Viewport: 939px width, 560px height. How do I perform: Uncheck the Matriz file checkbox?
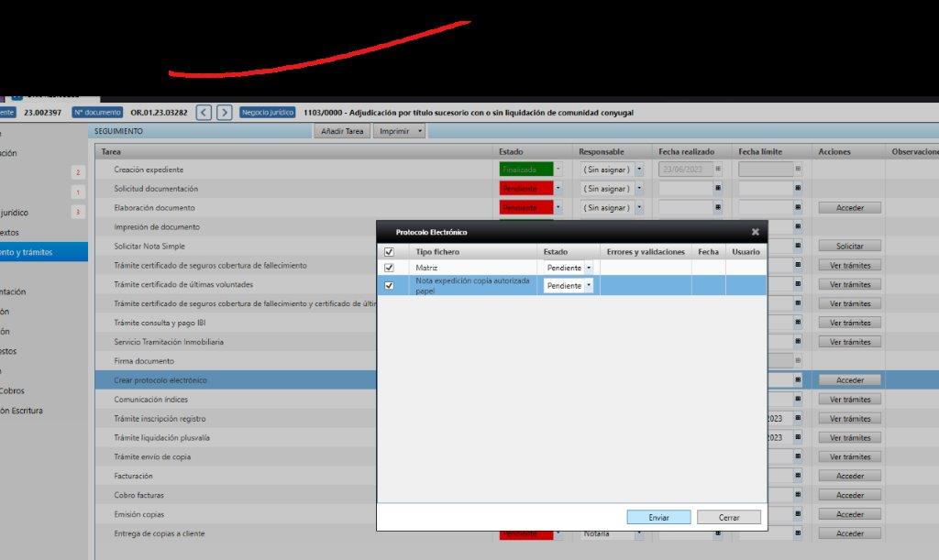coord(389,268)
